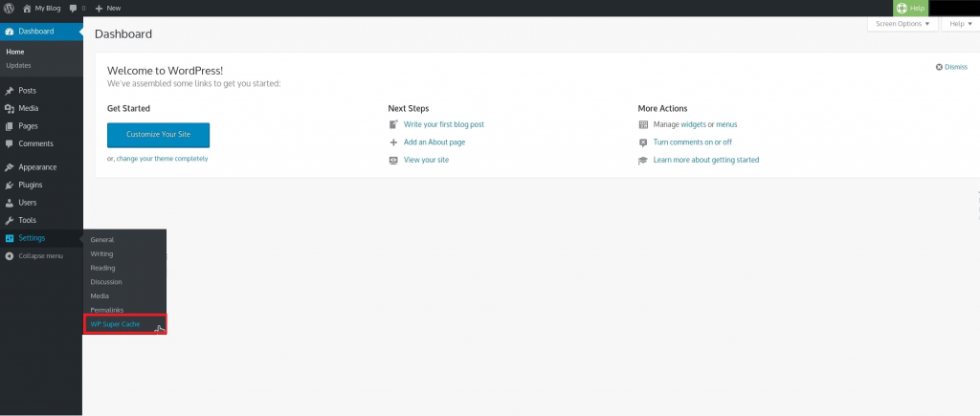Click the Media icon in sidebar
The width and height of the screenshot is (980, 416).
tap(9, 108)
